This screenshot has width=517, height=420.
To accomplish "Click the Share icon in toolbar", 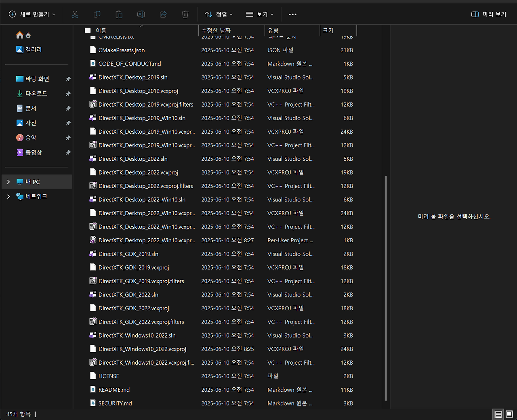I will [x=163, y=14].
